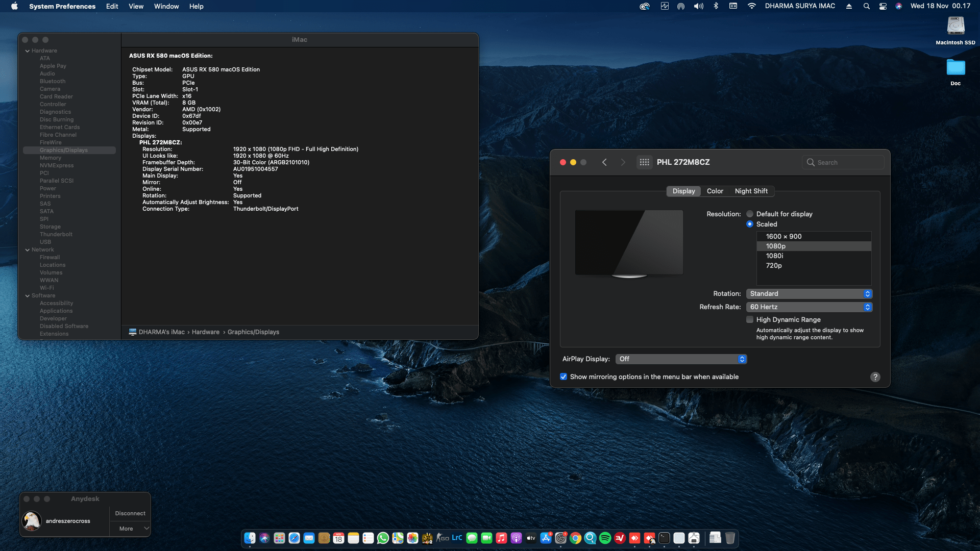Open Google Chrome from the Dock
This screenshot has width=980, height=551.
coord(575,538)
